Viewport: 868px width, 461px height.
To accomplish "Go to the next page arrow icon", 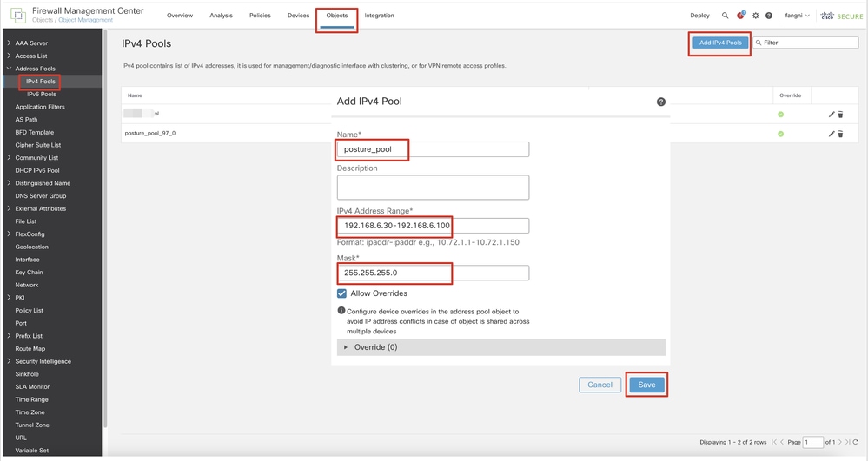I will click(x=840, y=442).
